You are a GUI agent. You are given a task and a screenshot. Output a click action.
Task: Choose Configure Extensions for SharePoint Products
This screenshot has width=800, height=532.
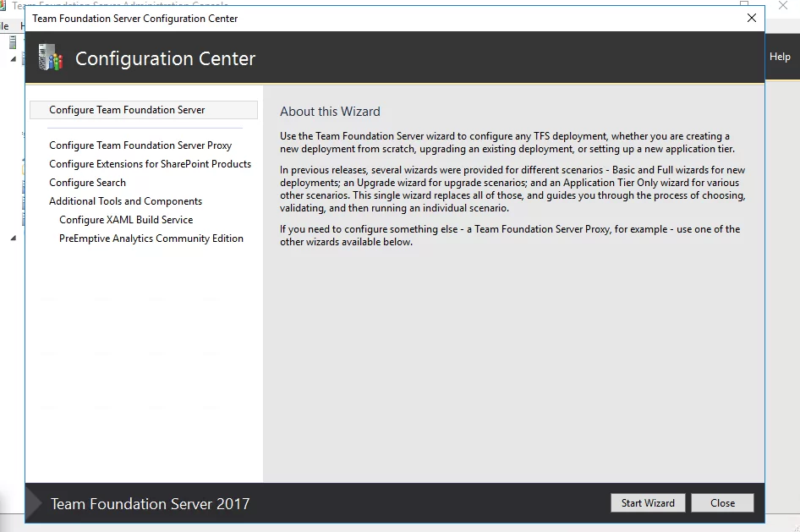(150, 164)
